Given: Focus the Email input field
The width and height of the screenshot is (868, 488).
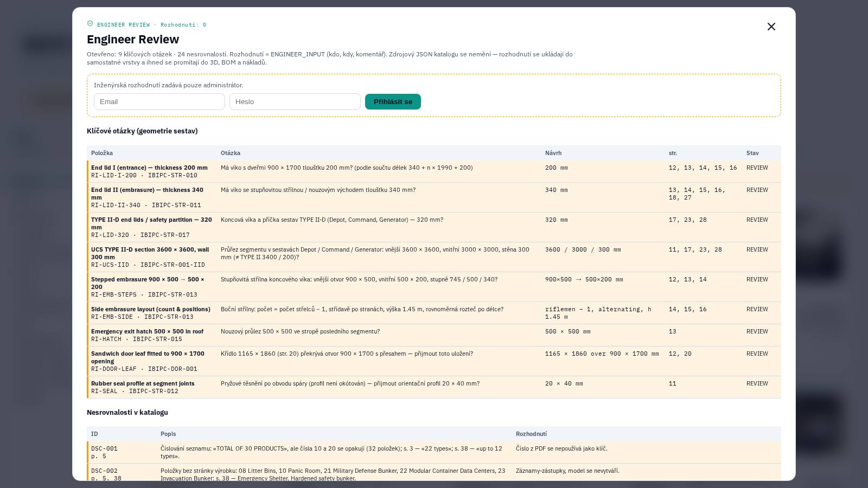Looking at the screenshot, I should tap(159, 101).
